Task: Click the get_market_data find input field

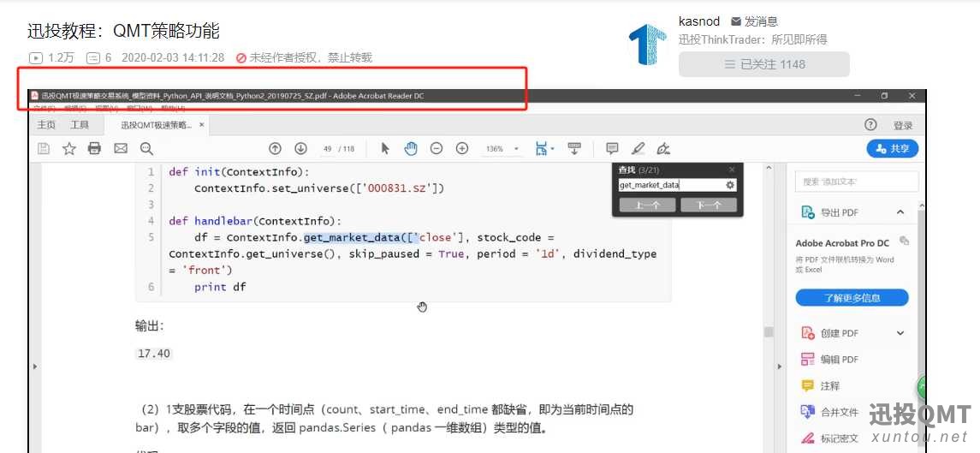Action: 671,185
